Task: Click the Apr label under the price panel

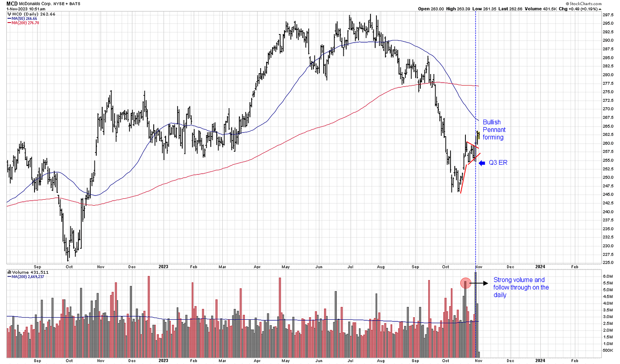Action: click(x=257, y=267)
